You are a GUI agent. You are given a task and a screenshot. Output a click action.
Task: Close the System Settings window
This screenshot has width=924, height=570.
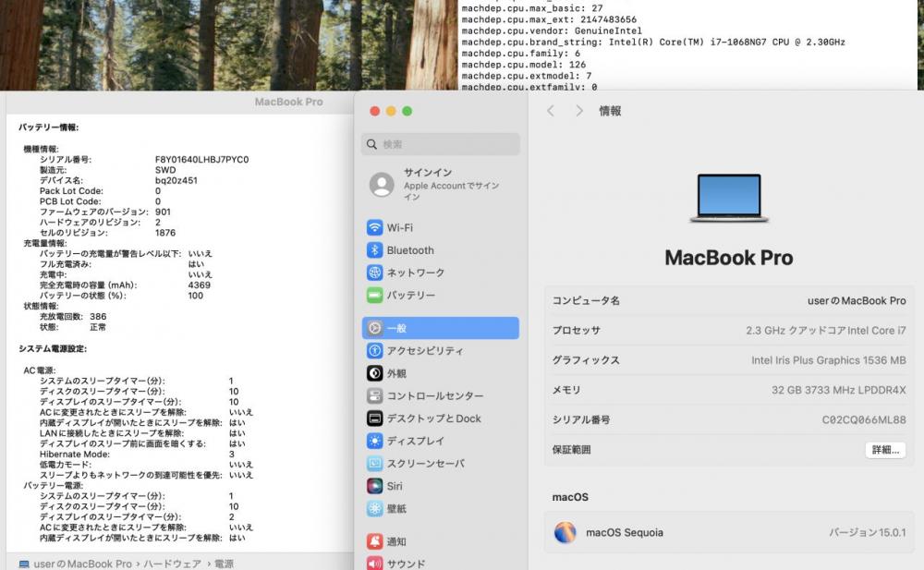(x=375, y=111)
